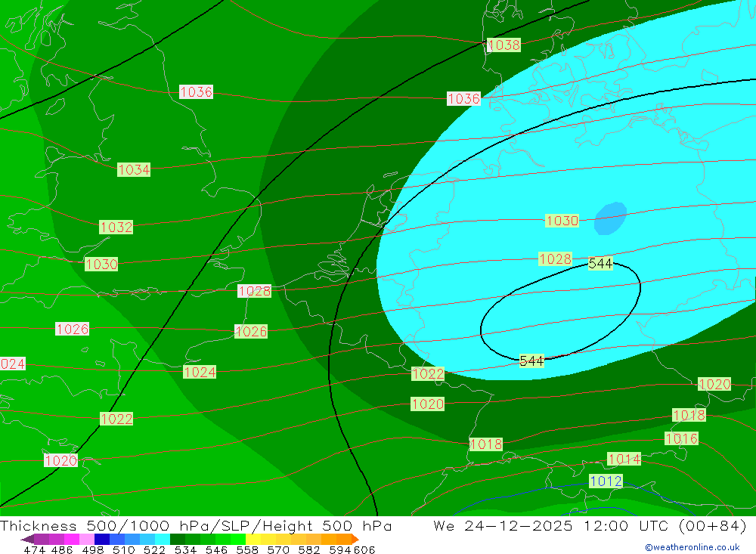756x554 pixels.
Task: Click the 544 height label beside the 1022 label
Action: (531, 361)
